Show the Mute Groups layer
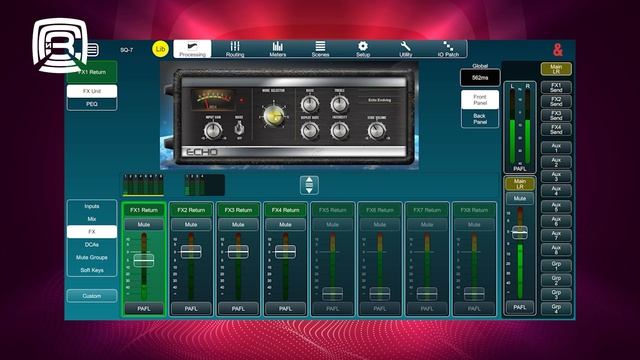Viewport: 640px width, 360px height. coord(92,257)
